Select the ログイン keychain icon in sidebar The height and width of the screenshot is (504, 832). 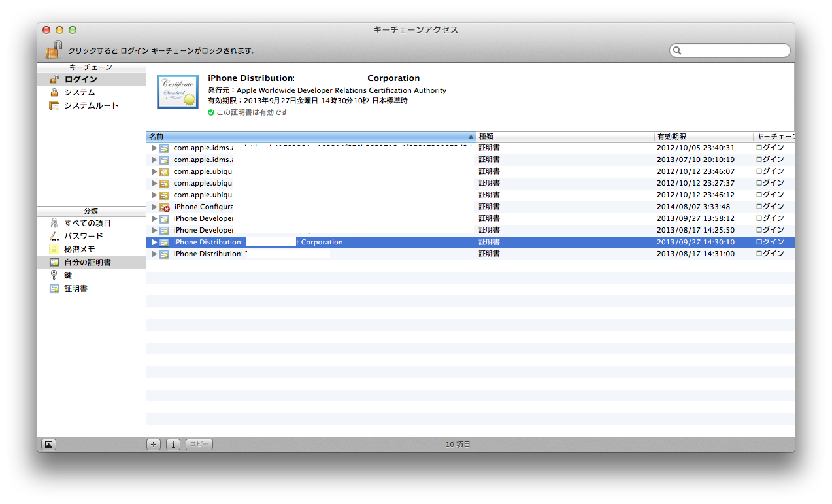54,79
